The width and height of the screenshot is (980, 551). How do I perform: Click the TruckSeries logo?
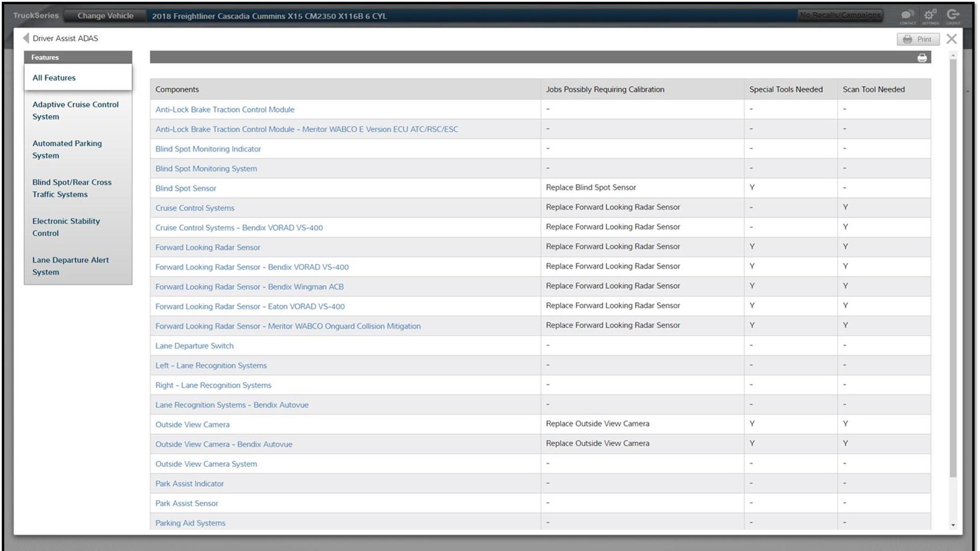pyautogui.click(x=36, y=15)
